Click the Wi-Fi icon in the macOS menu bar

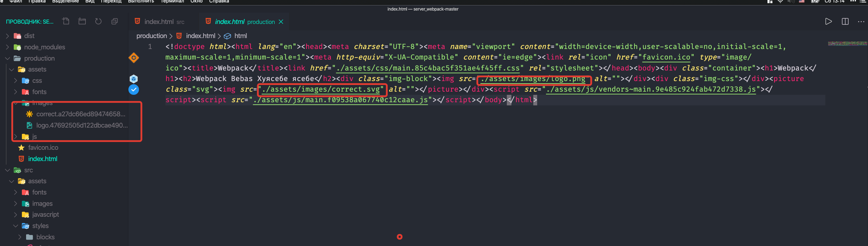[x=781, y=1]
